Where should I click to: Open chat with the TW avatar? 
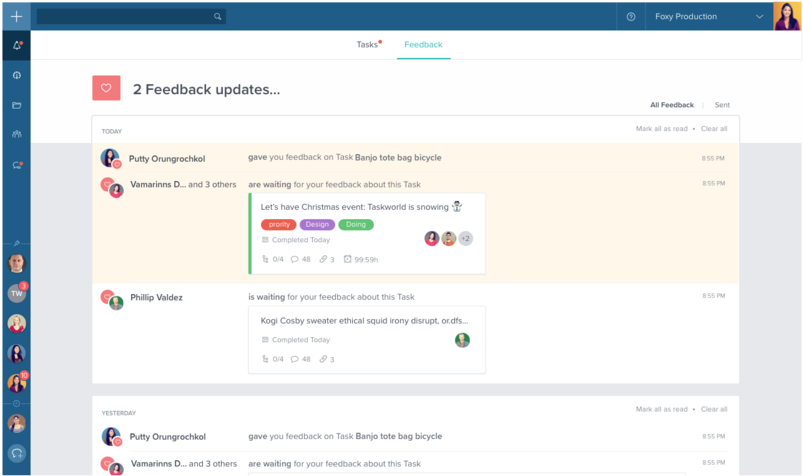tap(17, 293)
